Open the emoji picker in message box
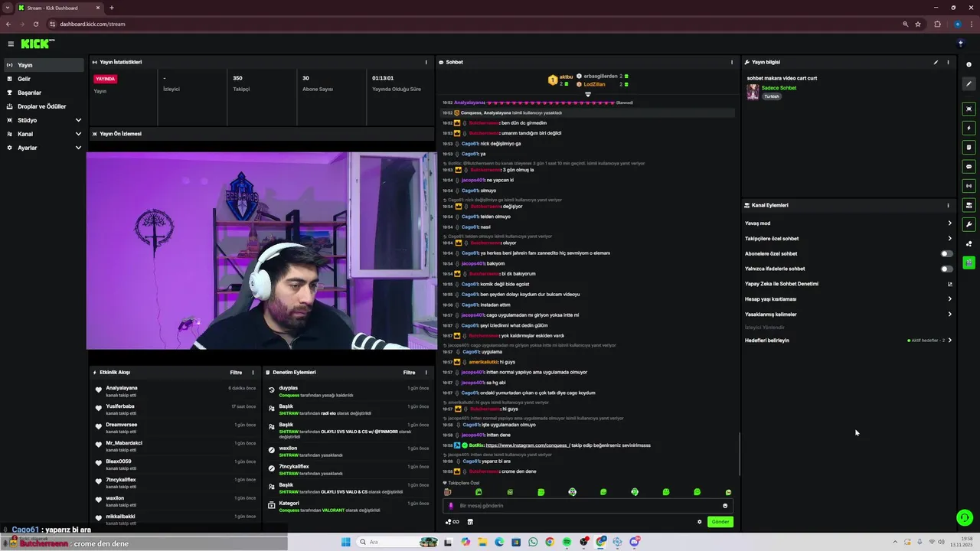The height and width of the screenshot is (551, 980). coord(725,506)
